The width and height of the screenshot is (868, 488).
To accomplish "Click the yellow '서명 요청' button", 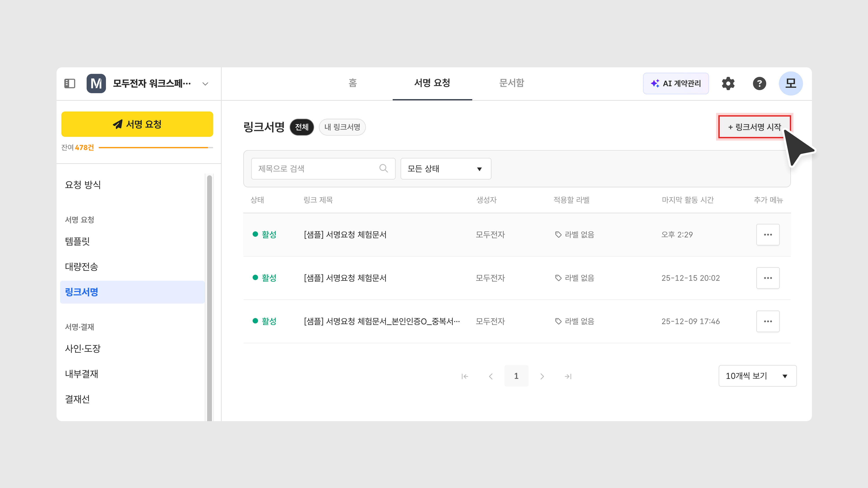I will coord(137,124).
